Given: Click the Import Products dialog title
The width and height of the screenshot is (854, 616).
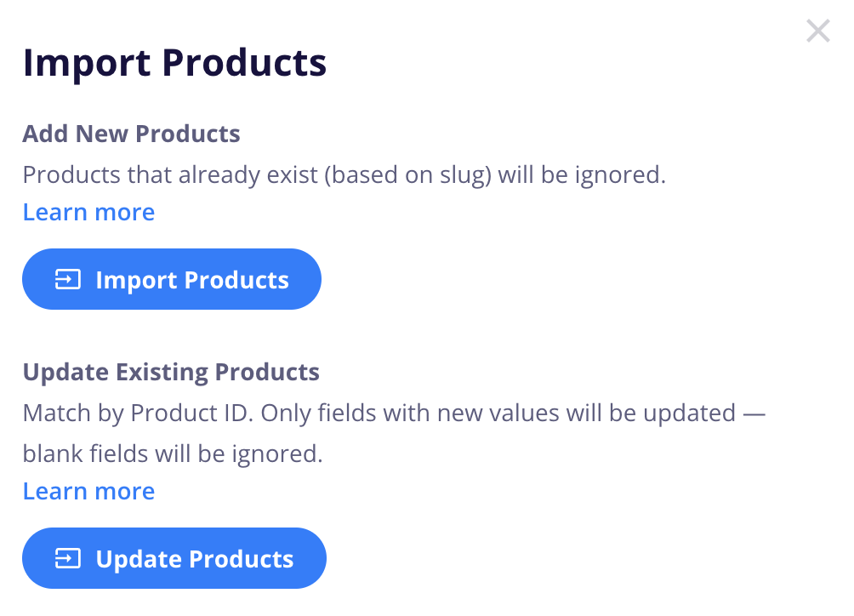Looking at the screenshot, I should 175,63.
